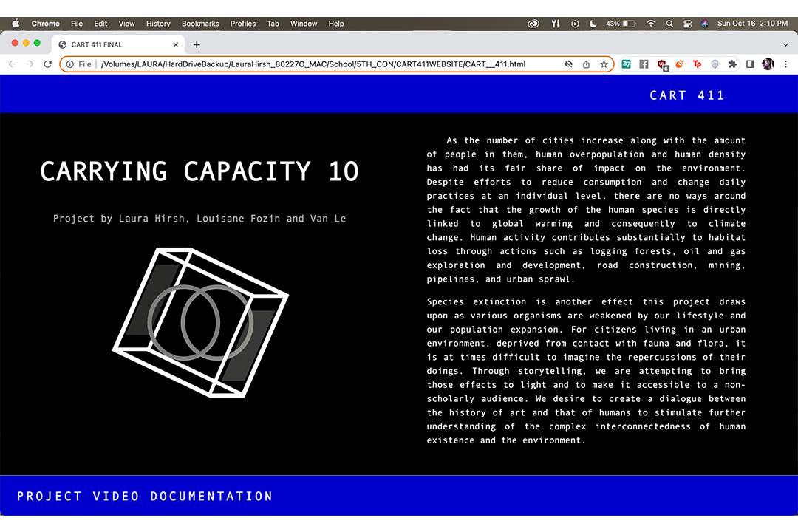798x532 pixels.
Task: Bookmark this page with the star icon
Action: point(604,64)
